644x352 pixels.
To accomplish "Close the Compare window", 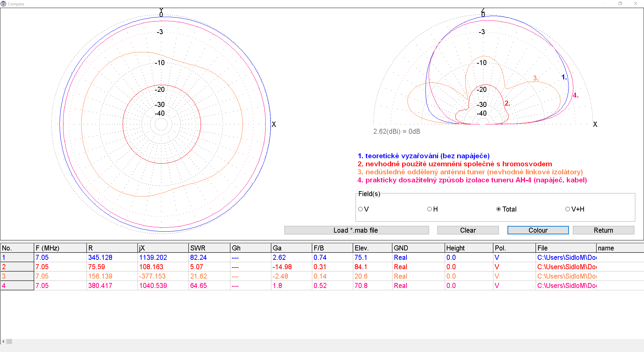I will point(635,4).
